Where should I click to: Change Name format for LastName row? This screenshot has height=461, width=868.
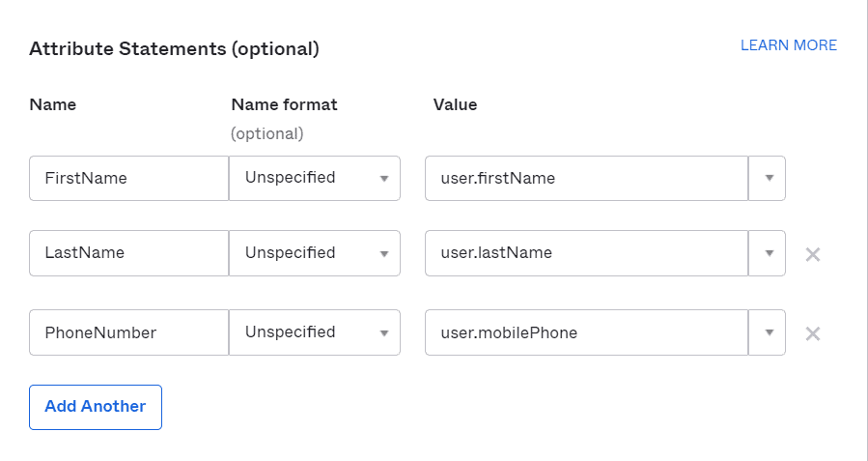click(x=315, y=253)
